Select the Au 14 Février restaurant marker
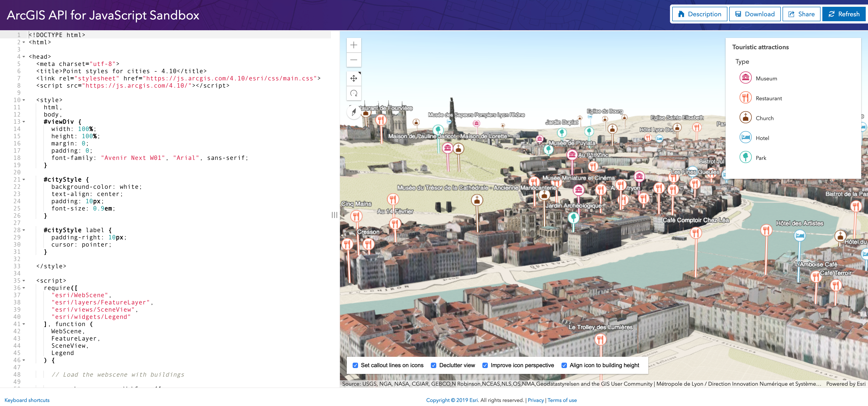Image resolution: width=868 pixels, height=406 pixels. coord(395,223)
